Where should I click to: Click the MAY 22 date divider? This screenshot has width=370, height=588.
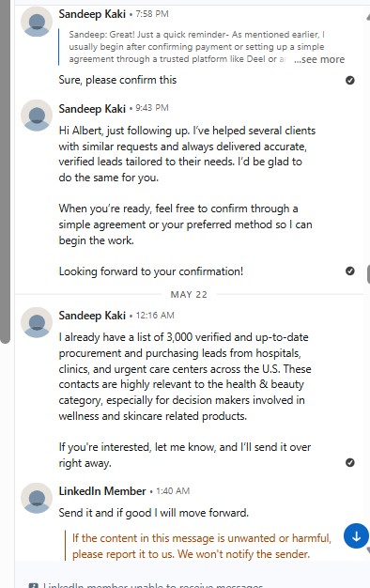(x=189, y=295)
